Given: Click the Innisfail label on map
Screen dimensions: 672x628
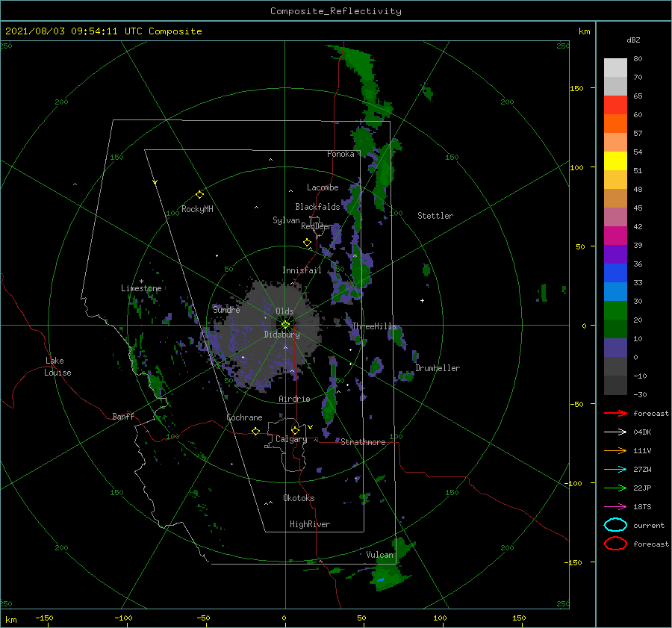Looking at the screenshot, I should pyautogui.click(x=302, y=270).
